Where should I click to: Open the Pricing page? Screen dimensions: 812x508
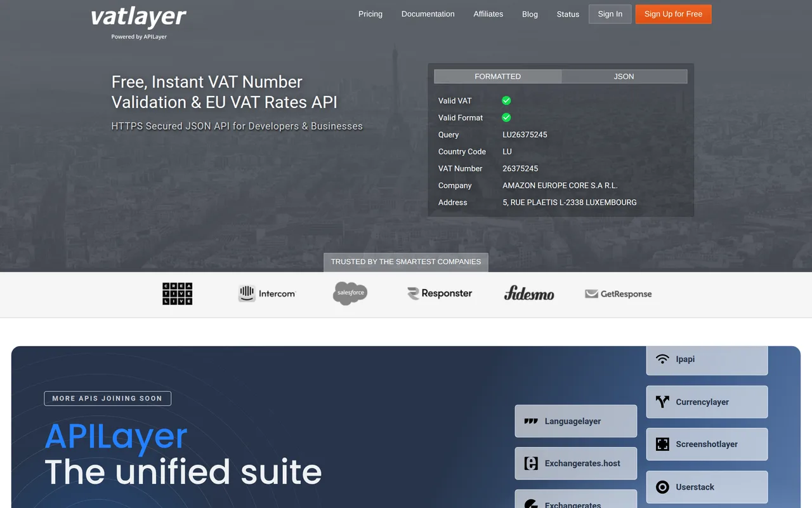click(370, 14)
